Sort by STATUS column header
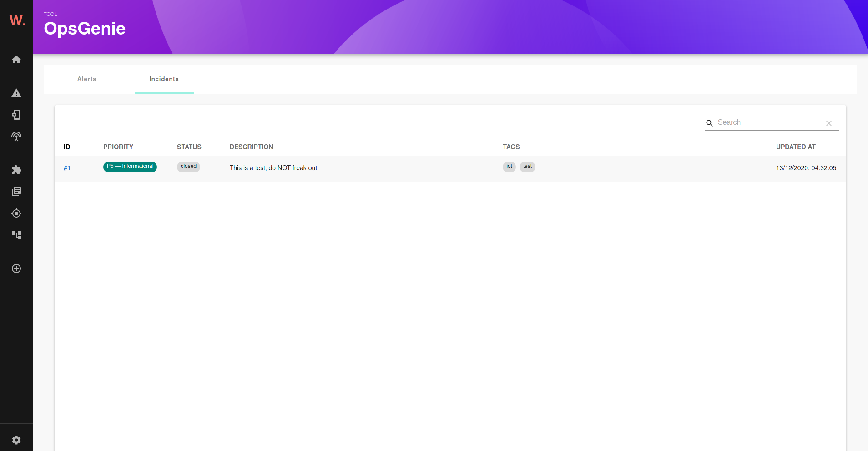The width and height of the screenshot is (868, 451). tap(189, 147)
